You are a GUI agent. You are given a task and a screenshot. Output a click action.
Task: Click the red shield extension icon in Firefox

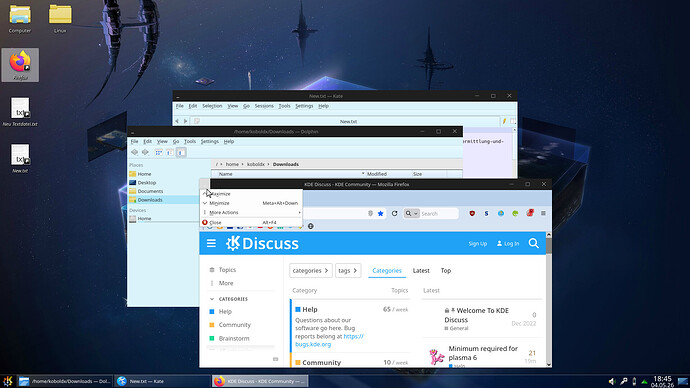tap(472, 213)
